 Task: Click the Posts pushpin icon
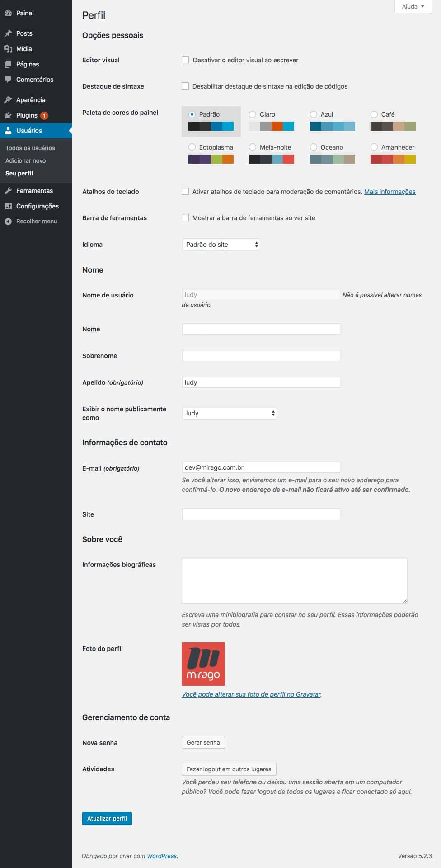pyautogui.click(x=8, y=33)
